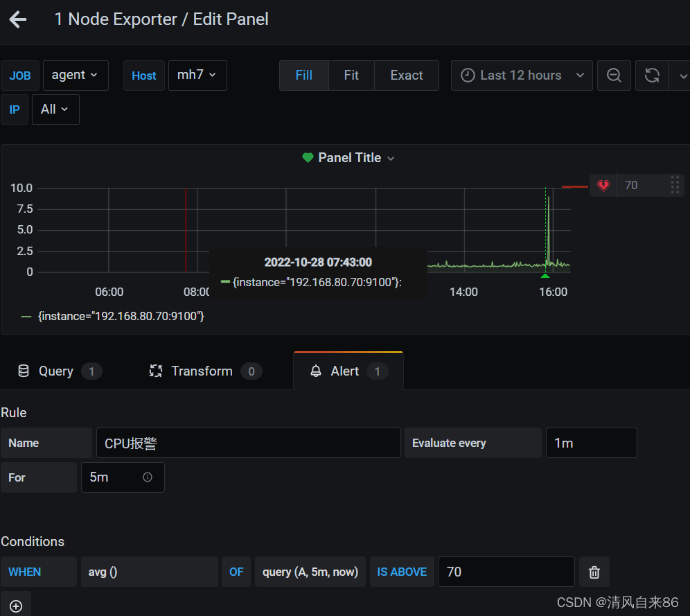Click the refresh dashboard icon
This screenshot has height=616, width=690.
[652, 76]
